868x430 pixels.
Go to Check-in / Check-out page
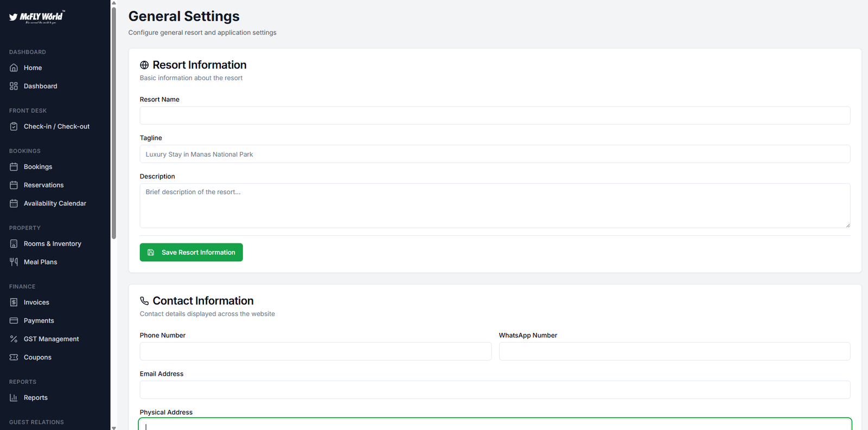click(x=55, y=126)
